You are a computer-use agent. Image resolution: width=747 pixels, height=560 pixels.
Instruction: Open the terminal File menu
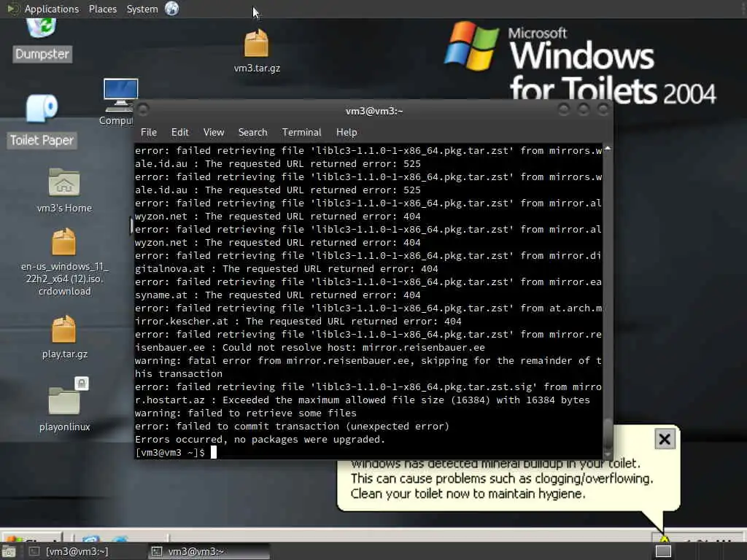tap(149, 133)
